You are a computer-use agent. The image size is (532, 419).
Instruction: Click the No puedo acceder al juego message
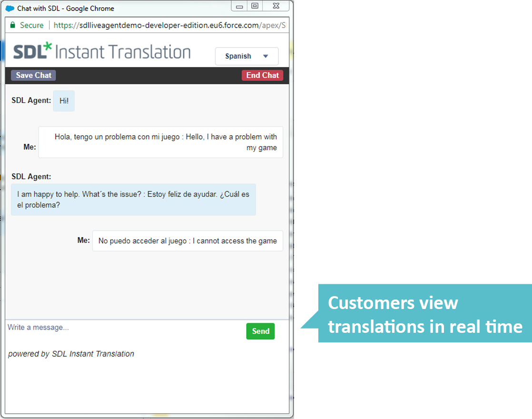[187, 241]
